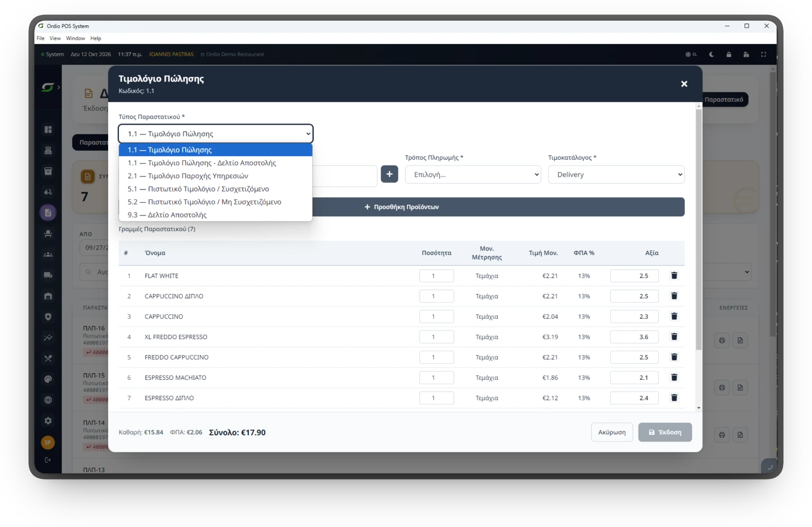Open the Τιμοκατάλογος Delivery dropdown
812x527 pixels.
pyautogui.click(x=616, y=175)
